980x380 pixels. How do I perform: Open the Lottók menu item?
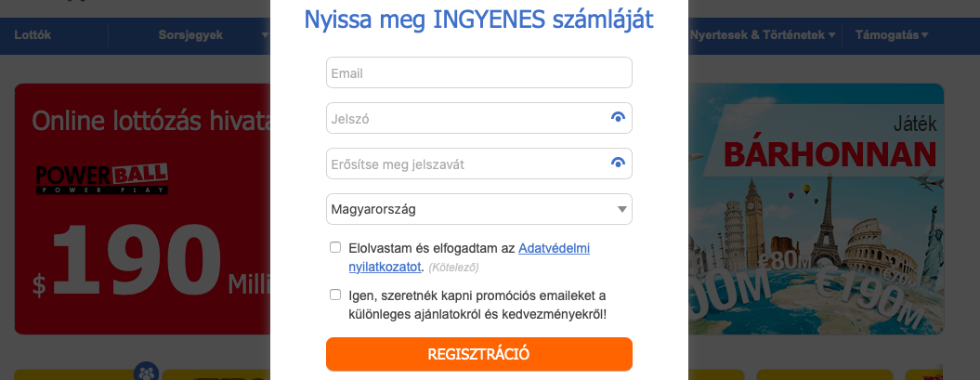point(33,35)
